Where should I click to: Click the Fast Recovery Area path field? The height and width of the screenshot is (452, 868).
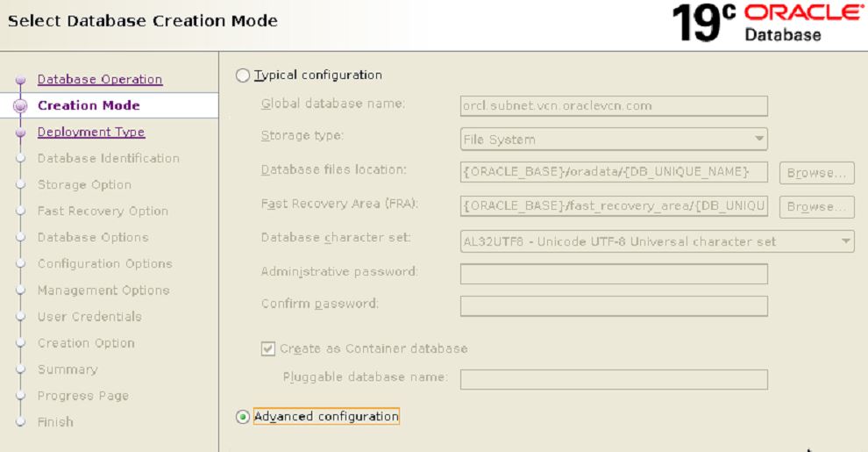tap(614, 207)
